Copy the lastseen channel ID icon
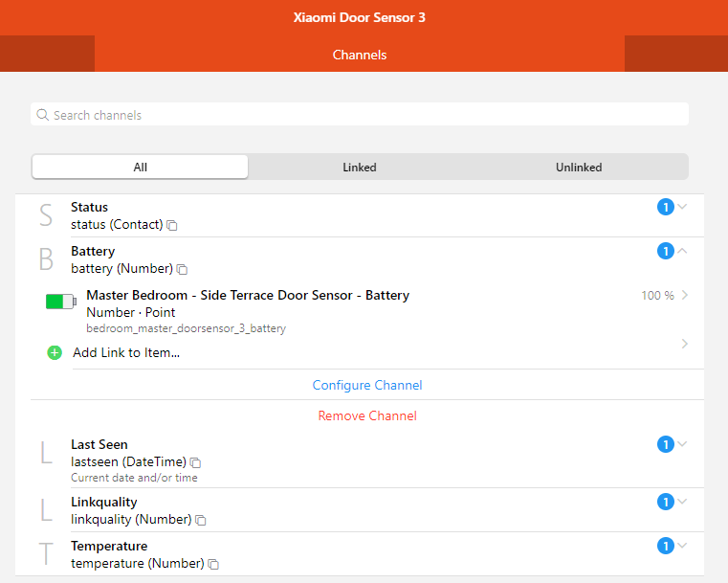Screen dimensions: 728x583 pos(195,462)
